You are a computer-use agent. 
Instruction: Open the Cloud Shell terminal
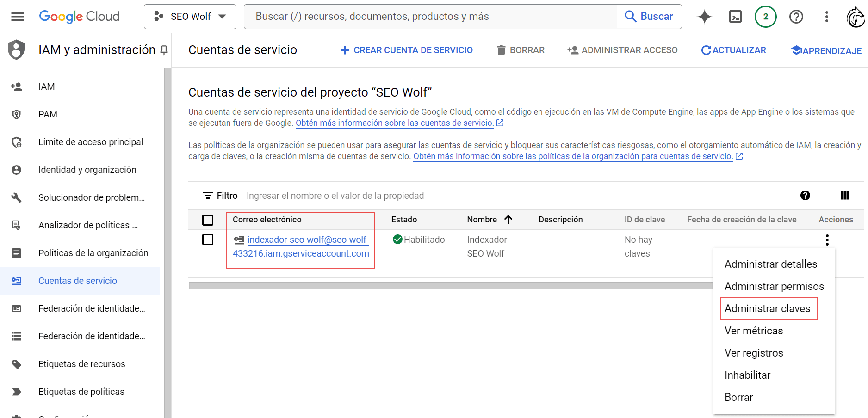coord(735,17)
